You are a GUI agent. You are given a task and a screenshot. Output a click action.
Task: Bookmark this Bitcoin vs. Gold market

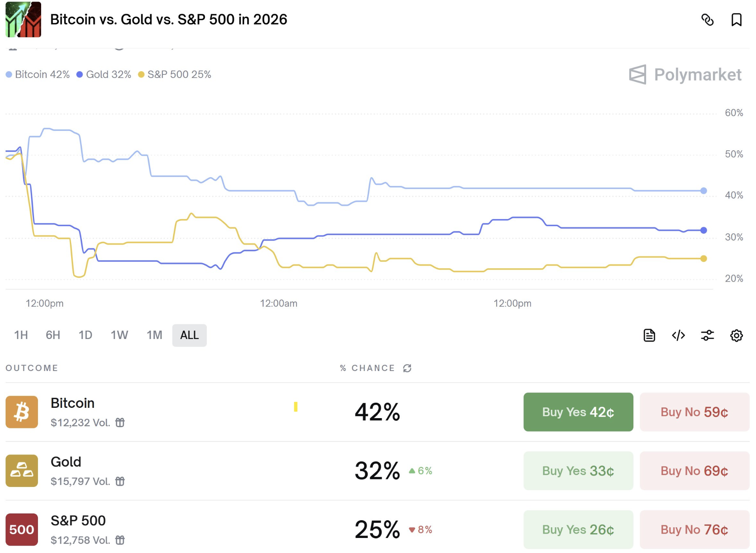coord(736,20)
